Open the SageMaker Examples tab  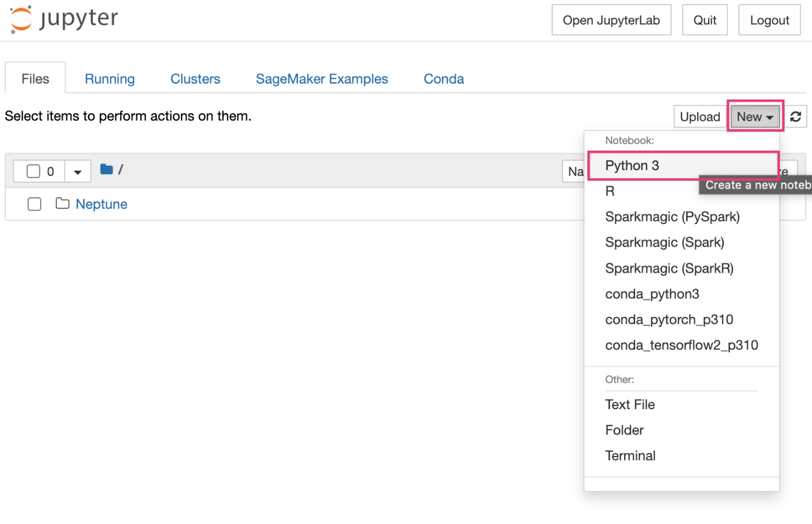322,79
